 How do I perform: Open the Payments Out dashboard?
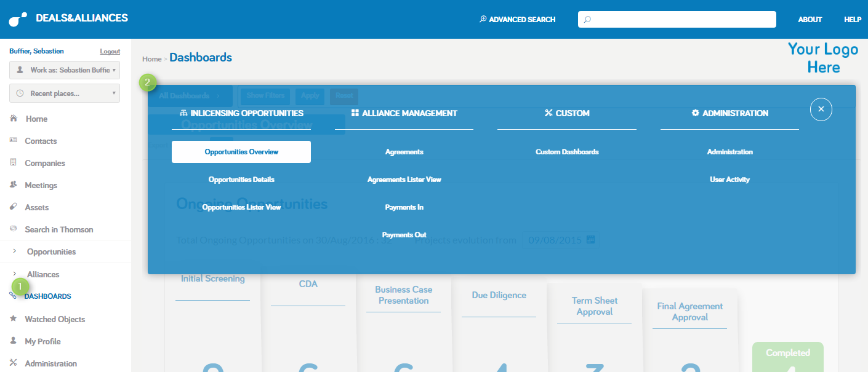coord(404,235)
